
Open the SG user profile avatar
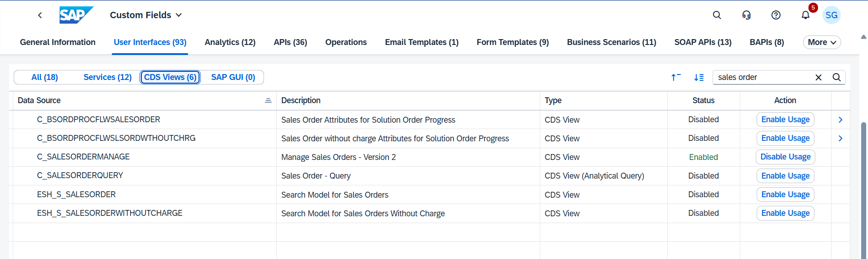click(831, 15)
